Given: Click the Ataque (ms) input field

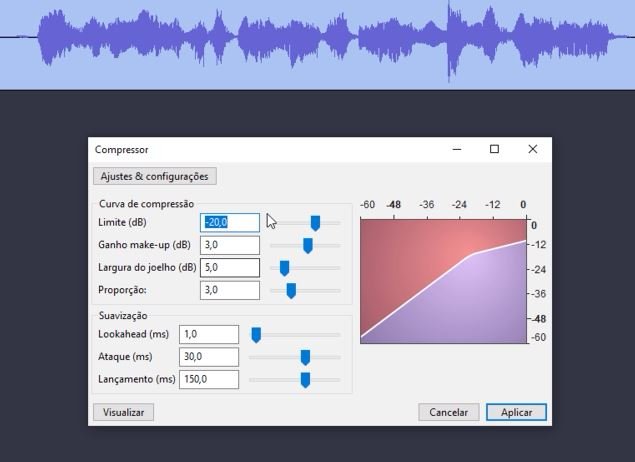Looking at the screenshot, I should [209, 357].
